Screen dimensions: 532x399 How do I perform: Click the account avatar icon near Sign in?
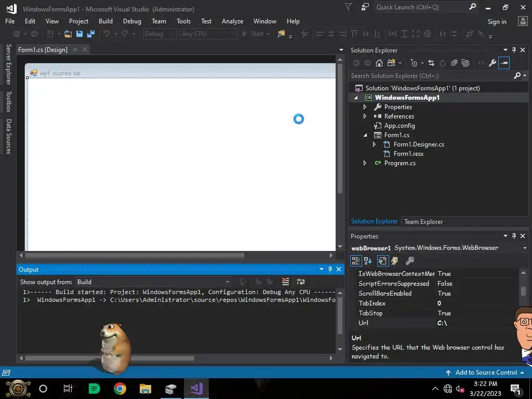coord(523,21)
